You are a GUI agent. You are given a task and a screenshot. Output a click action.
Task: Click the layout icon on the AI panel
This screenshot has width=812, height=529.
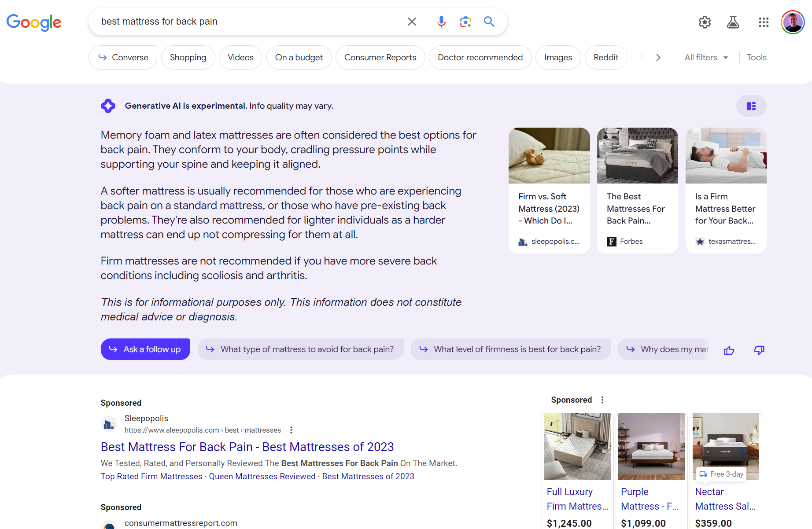(751, 106)
